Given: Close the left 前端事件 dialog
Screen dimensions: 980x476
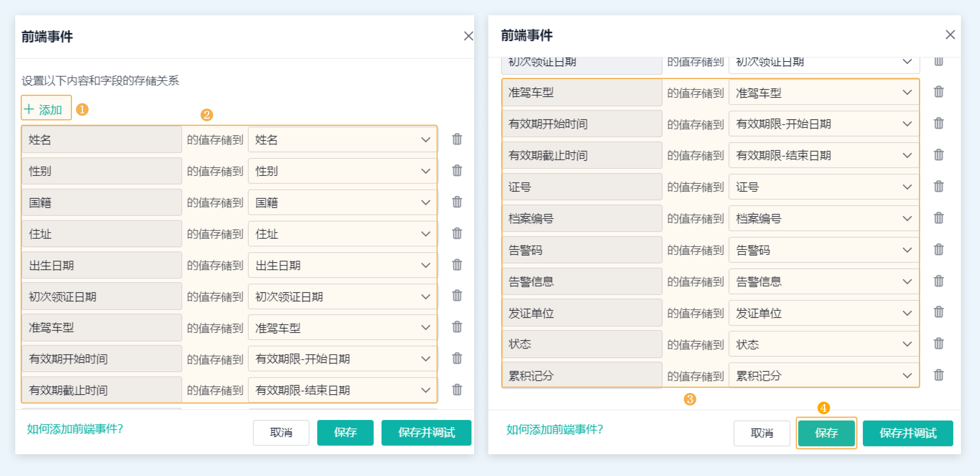Looking at the screenshot, I should [x=468, y=36].
